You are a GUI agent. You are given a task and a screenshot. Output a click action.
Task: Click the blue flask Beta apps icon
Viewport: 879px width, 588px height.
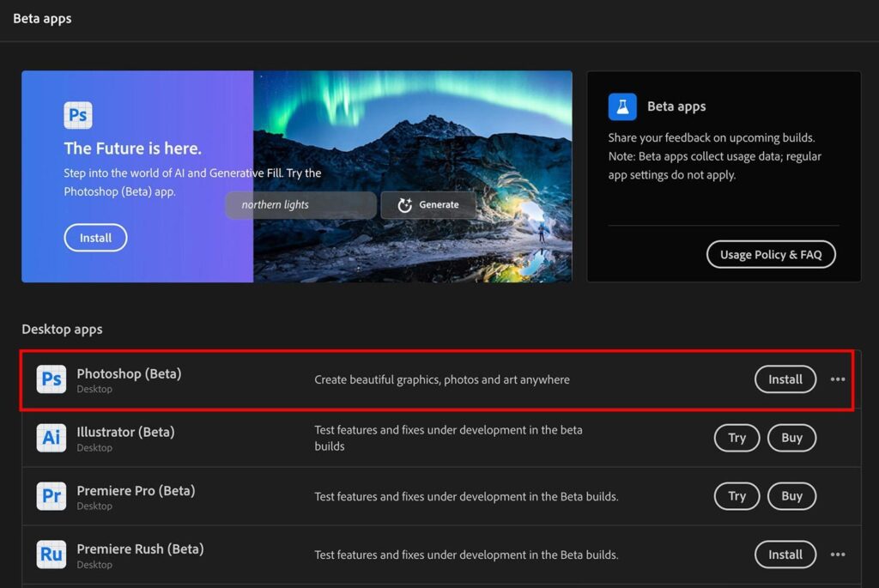click(622, 106)
